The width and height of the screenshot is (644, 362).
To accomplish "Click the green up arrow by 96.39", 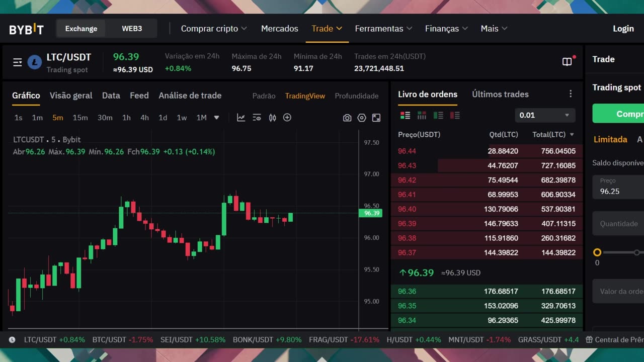I will point(403,273).
